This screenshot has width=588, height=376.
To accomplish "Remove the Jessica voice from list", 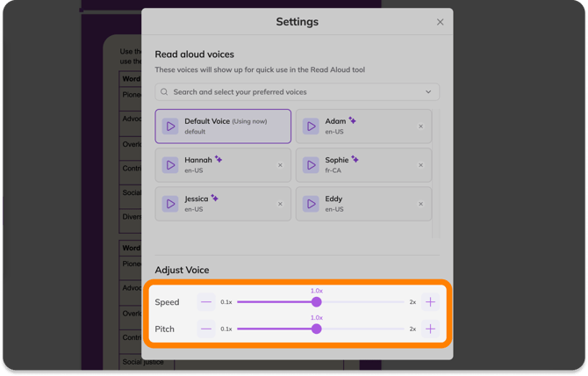I will point(280,204).
